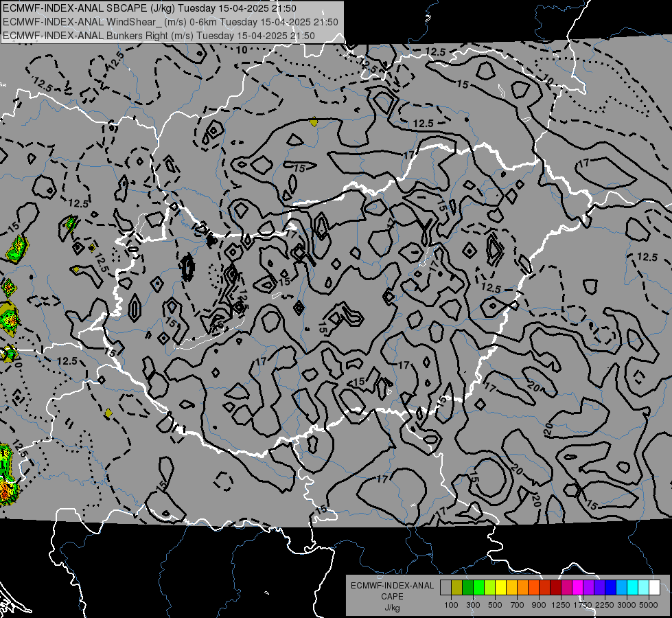Pick the yellow-green legend swatch

pos(490,587)
